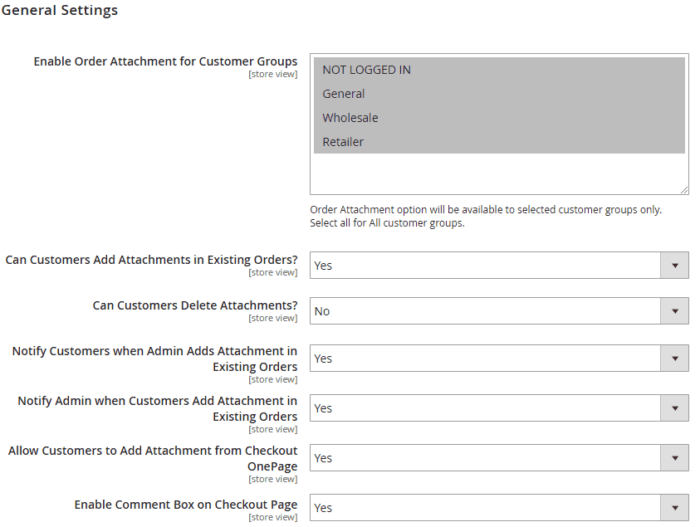Image resolution: width=700 pixels, height=527 pixels.
Task: Click Enable Order Attachment for Customer Groups label
Action: coord(165,61)
